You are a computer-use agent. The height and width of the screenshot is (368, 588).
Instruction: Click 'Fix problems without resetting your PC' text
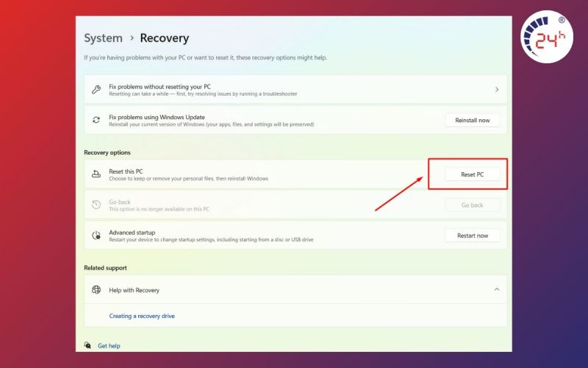159,87
